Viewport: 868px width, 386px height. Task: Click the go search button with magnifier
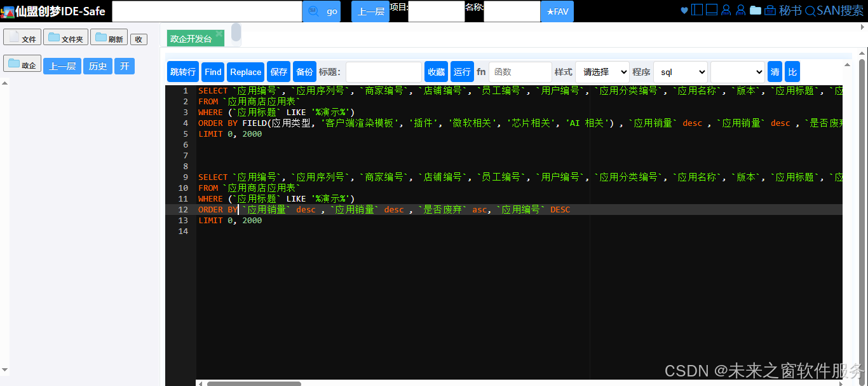[322, 11]
